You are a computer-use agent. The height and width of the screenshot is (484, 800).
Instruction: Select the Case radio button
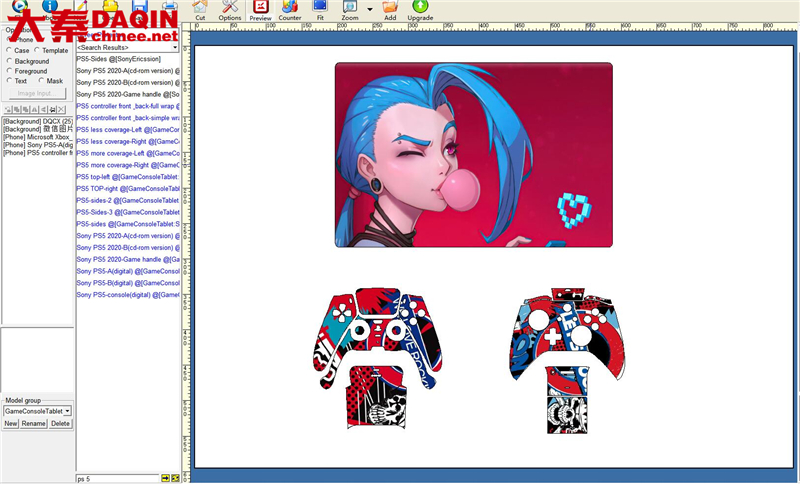(9, 50)
